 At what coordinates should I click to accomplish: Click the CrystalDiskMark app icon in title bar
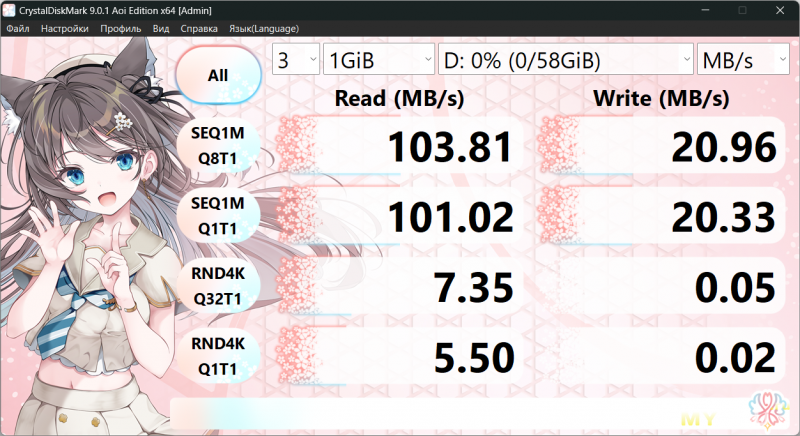[9, 10]
